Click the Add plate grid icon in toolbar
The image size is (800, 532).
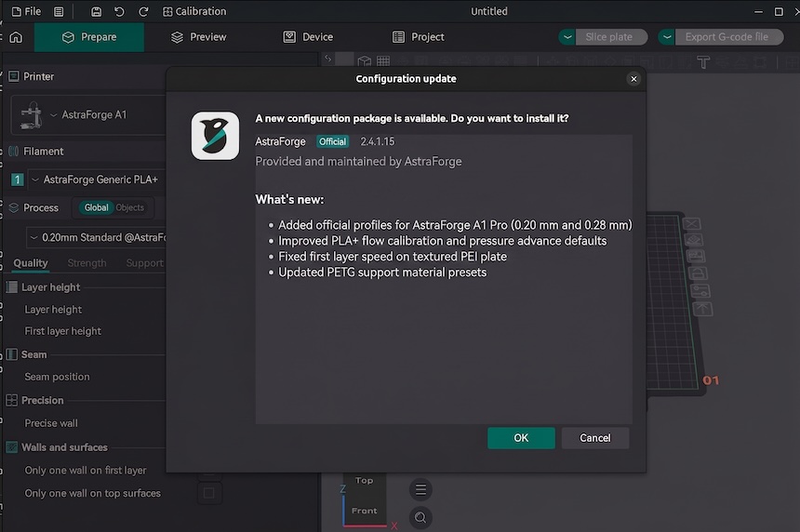[383, 61]
